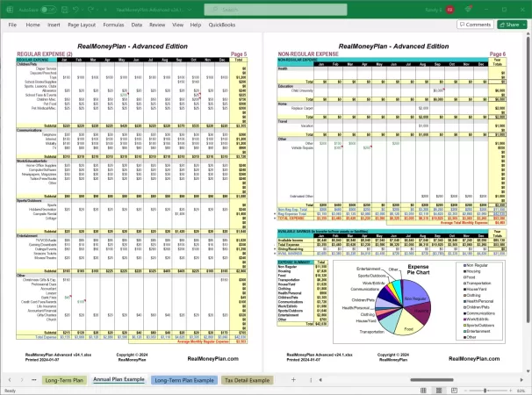The height and width of the screenshot is (395, 532).
Task: Toggle the AutoSave switch
Action: [x=51, y=10]
